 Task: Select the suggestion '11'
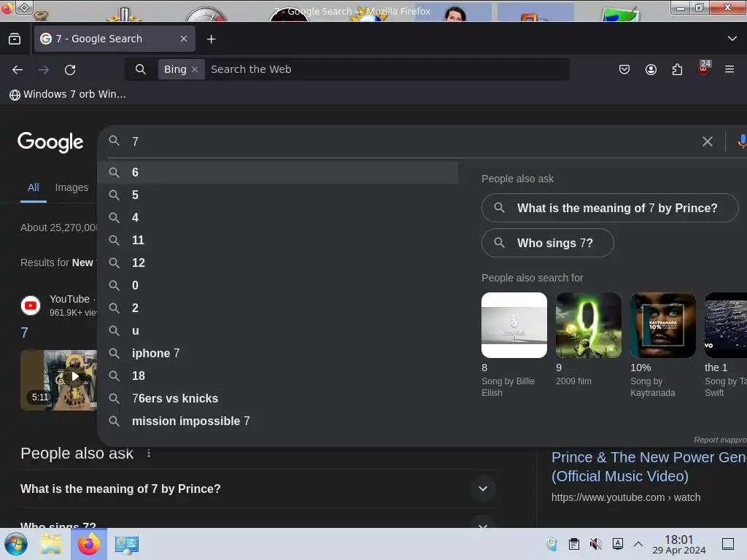(278, 240)
